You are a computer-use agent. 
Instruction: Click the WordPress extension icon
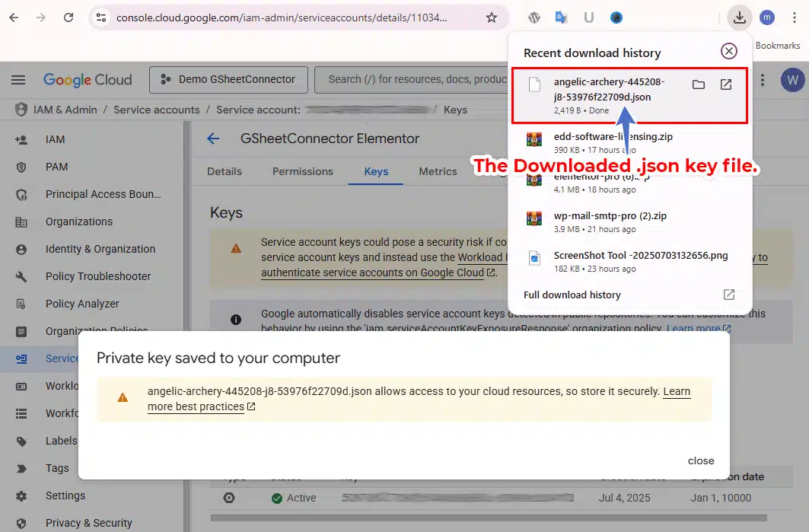point(534,18)
